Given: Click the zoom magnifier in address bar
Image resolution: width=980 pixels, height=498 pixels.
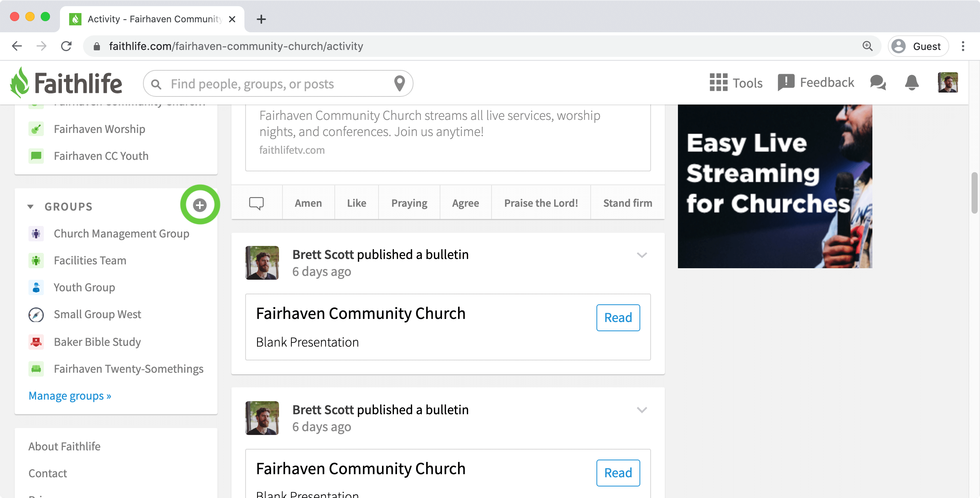Looking at the screenshot, I should point(867,46).
